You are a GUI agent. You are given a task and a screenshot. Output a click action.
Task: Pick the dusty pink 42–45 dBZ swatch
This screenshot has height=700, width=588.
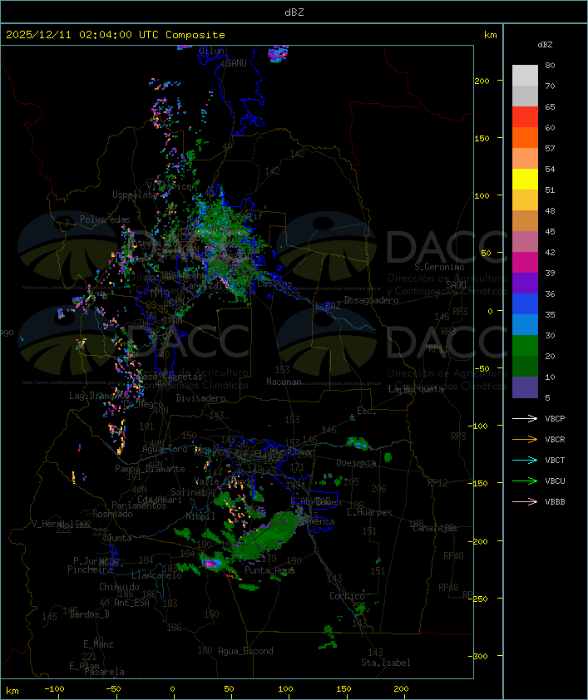point(525,242)
